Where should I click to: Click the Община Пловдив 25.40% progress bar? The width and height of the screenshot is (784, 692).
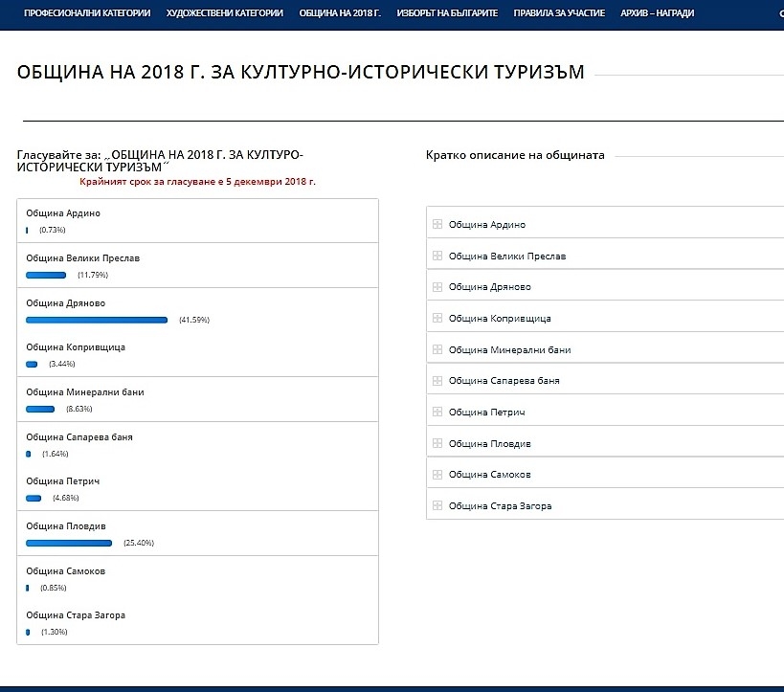pyautogui.click(x=69, y=543)
